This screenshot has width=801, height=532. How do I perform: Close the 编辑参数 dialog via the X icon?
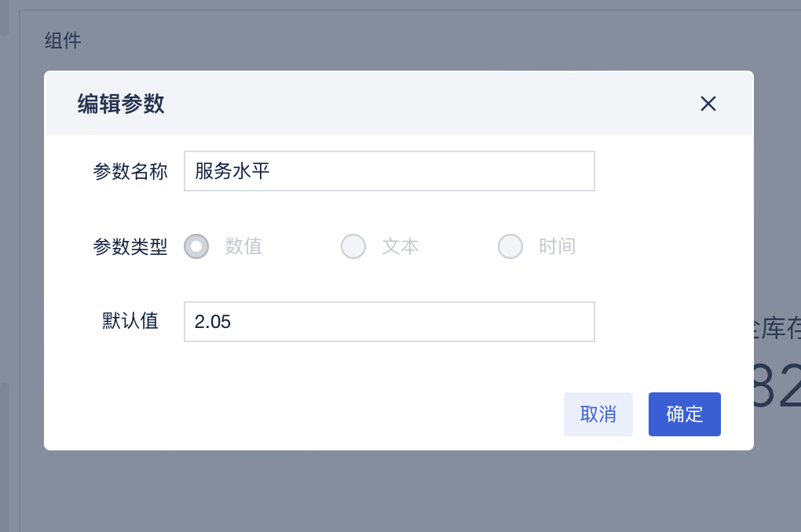(708, 104)
